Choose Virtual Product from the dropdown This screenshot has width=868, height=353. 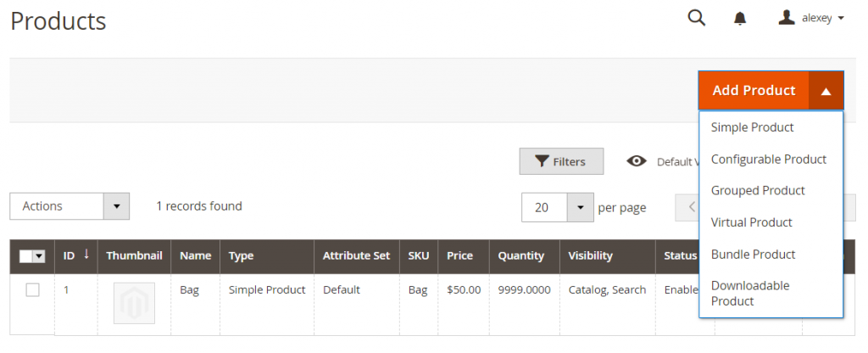(751, 222)
